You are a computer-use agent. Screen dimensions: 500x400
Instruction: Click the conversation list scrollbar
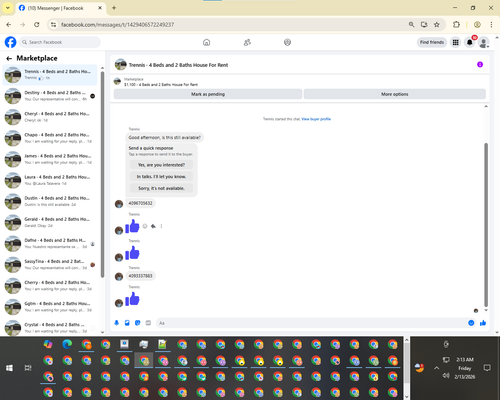(x=102, y=173)
